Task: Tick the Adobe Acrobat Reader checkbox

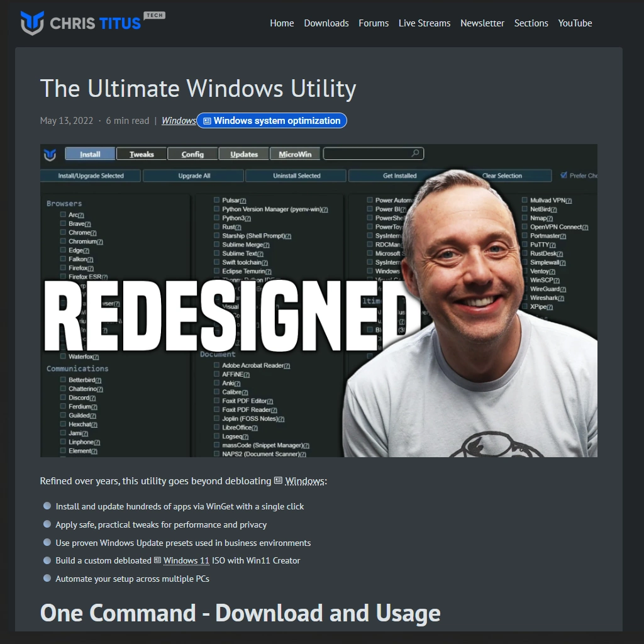Action: click(216, 365)
